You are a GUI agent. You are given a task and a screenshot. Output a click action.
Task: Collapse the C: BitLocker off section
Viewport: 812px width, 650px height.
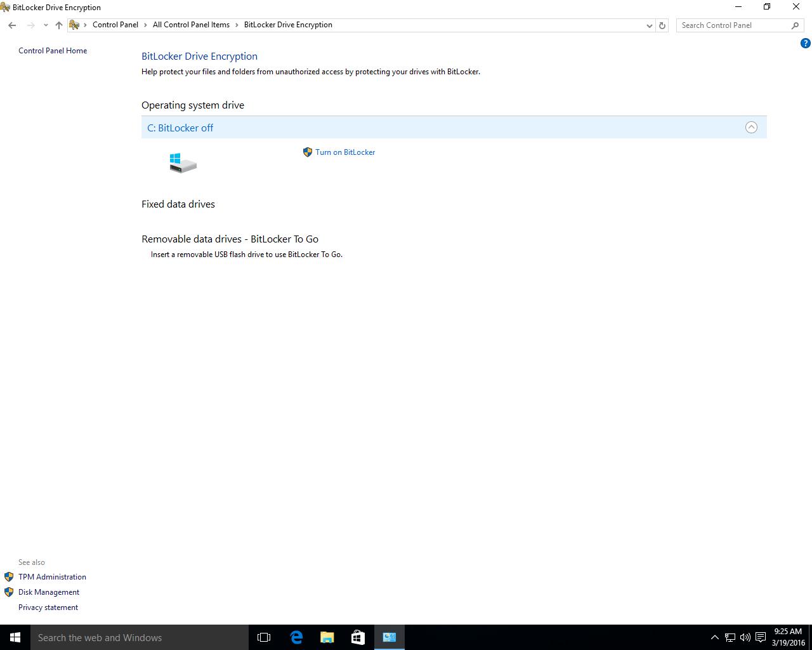751,127
